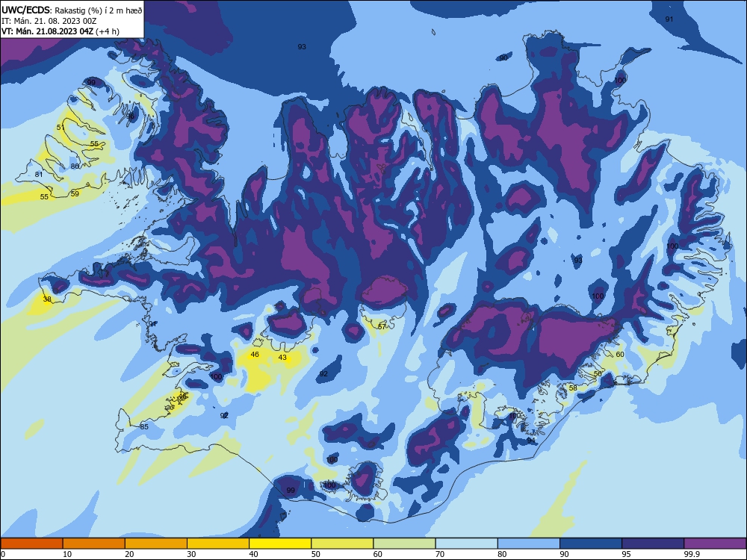747x560 pixels.
Task: Click the medium blue 90–95 legend swatch
Action: click(x=591, y=544)
